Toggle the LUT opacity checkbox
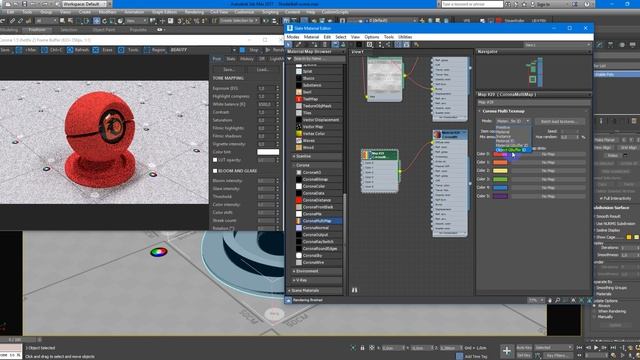The width and height of the screenshot is (640, 360). [x=215, y=160]
